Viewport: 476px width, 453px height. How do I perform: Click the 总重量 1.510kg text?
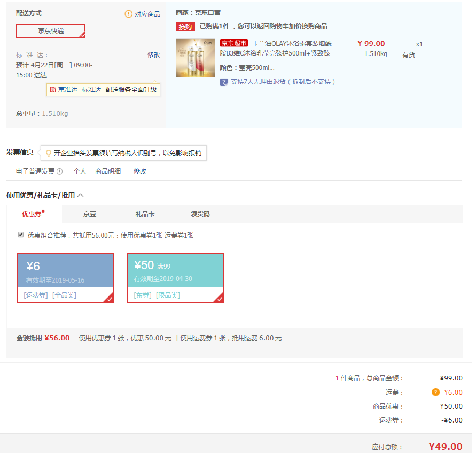[42, 114]
